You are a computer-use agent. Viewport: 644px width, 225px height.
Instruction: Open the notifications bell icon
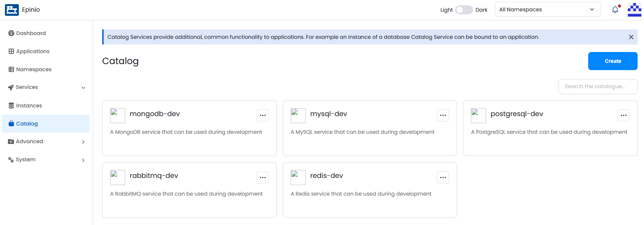tap(615, 10)
